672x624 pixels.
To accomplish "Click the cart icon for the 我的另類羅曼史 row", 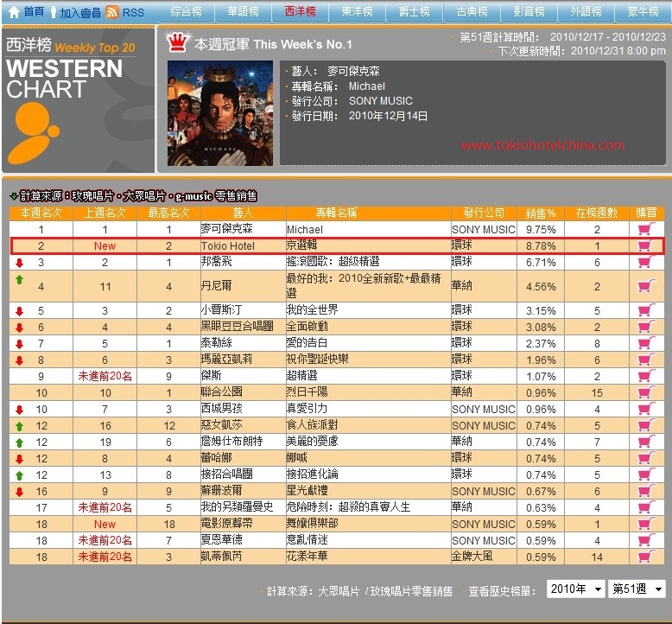I will click(646, 507).
